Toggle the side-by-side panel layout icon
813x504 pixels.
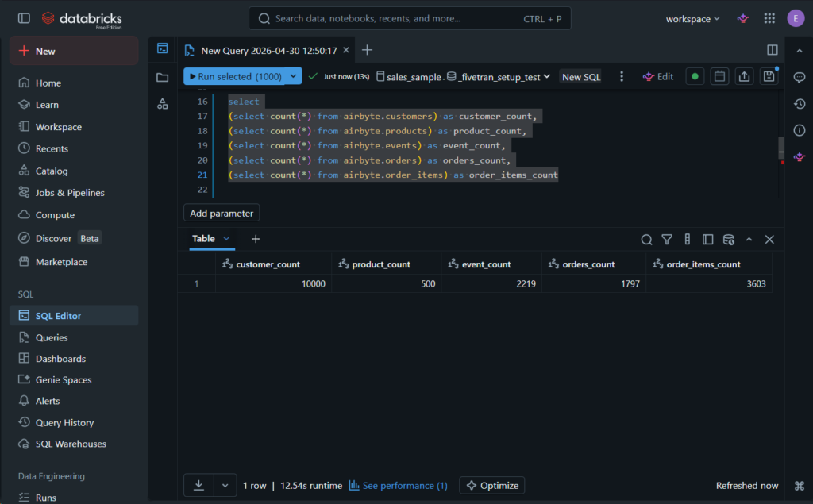pyautogui.click(x=772, y=50)
